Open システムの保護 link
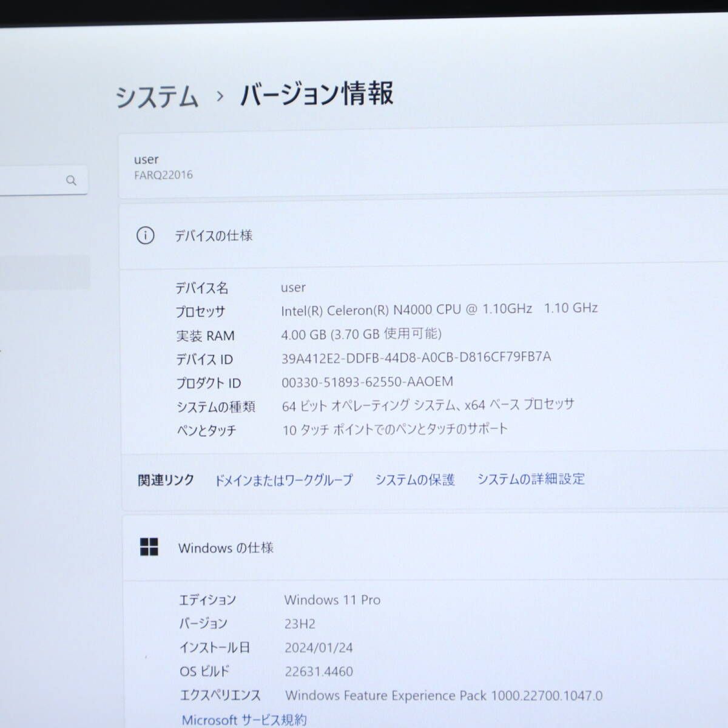Viewport: 728px width, 728px height. click(x=414, y=479)
